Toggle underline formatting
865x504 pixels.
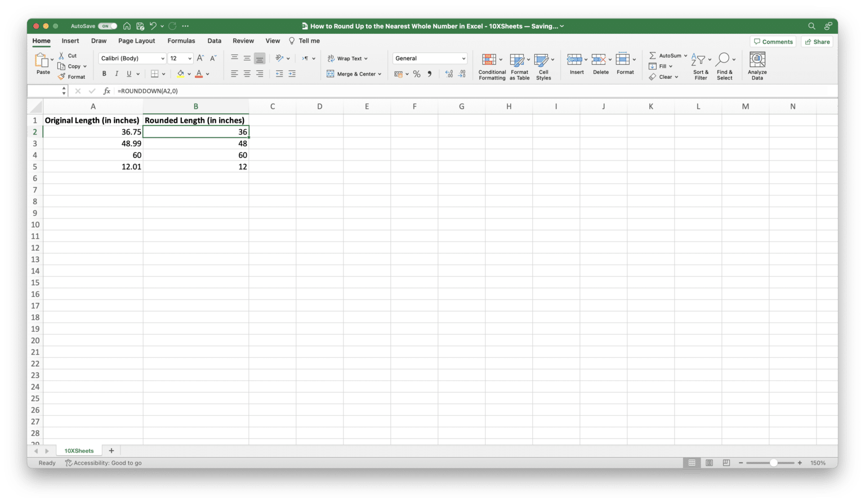(x=128, y=73)
